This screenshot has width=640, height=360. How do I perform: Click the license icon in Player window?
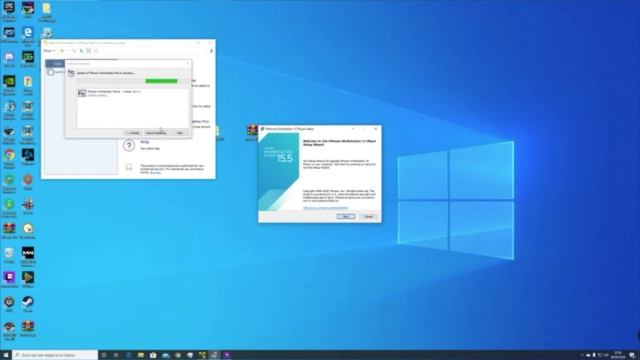pyautogui.click(x=129, y=167)
